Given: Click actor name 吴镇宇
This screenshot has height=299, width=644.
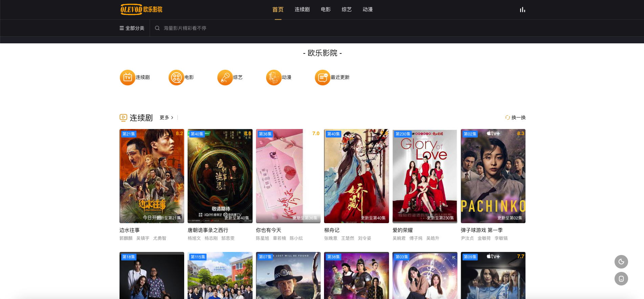Looking at the screenshot, I should click(143, 238).
